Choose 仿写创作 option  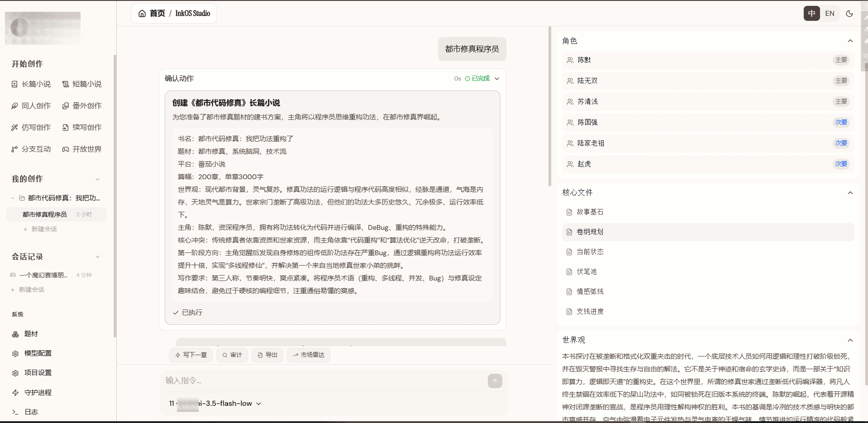click(x=31, y=128)
